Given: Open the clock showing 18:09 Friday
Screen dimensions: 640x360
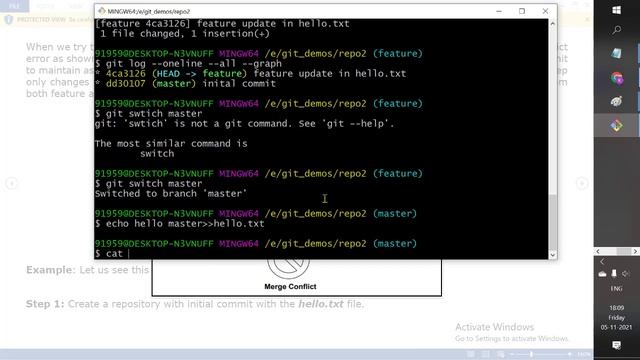Looking at the screenshot, I should [x=616, y=317].
